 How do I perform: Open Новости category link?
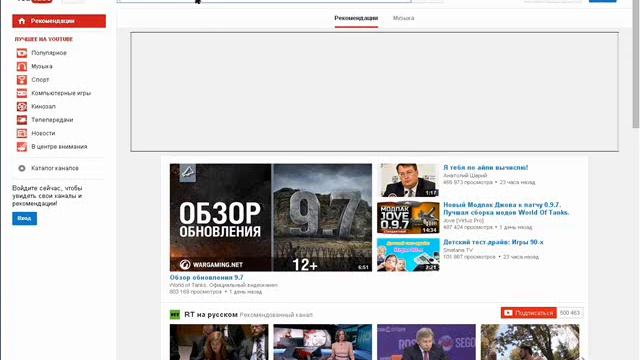[43, 133]
